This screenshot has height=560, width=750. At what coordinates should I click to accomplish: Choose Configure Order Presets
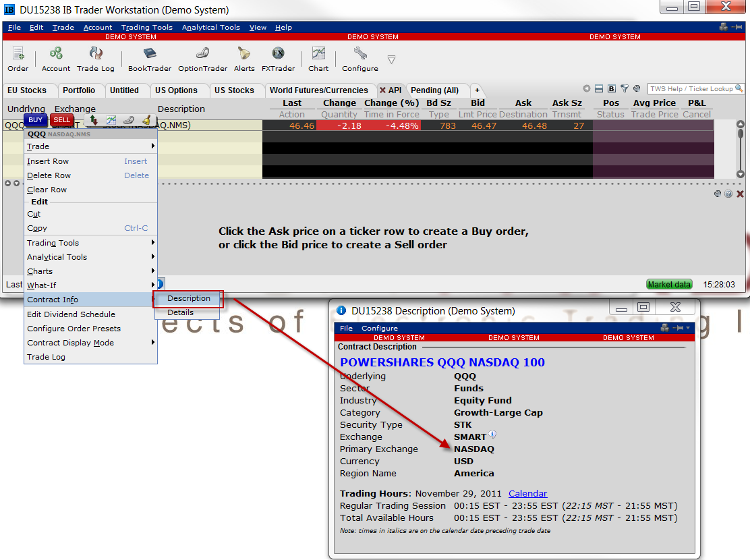tap(90, 329)
